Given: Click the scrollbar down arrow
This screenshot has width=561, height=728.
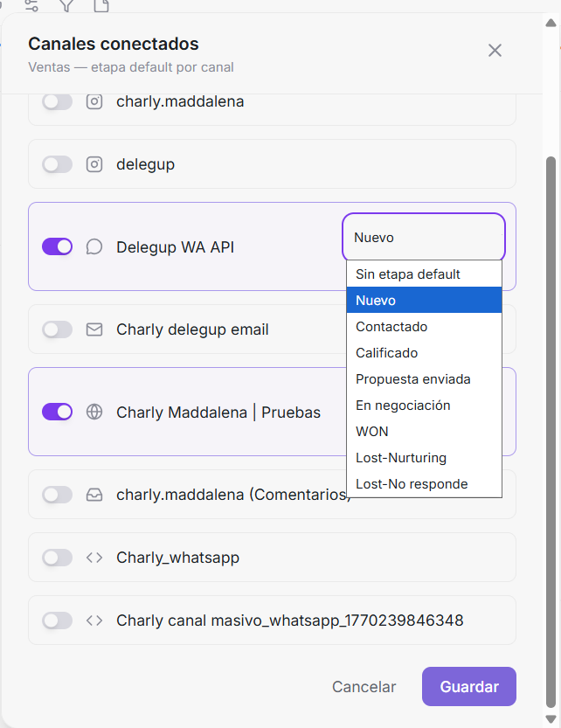Looking at the screenshot, I should pyautogui.click(x=551, y=718).
